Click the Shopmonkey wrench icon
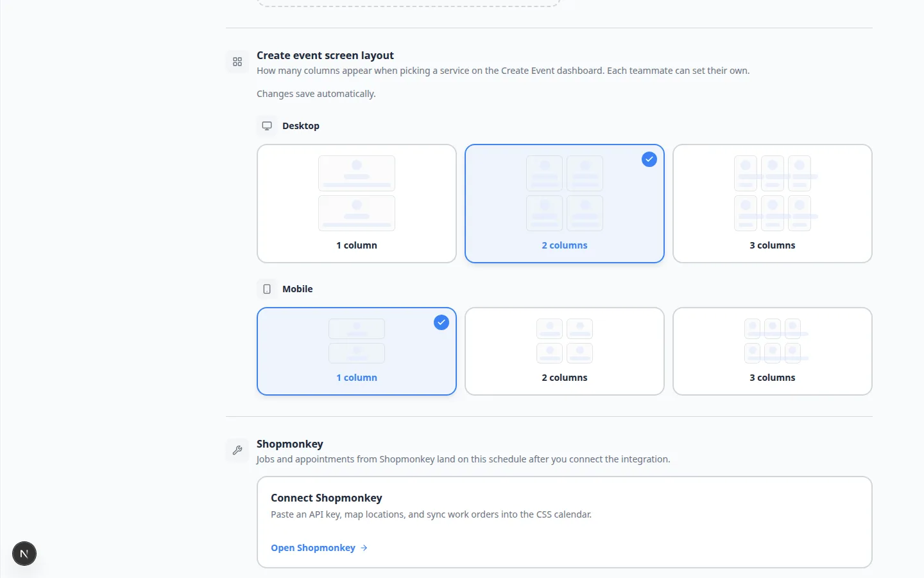 [x=237, y=450]
